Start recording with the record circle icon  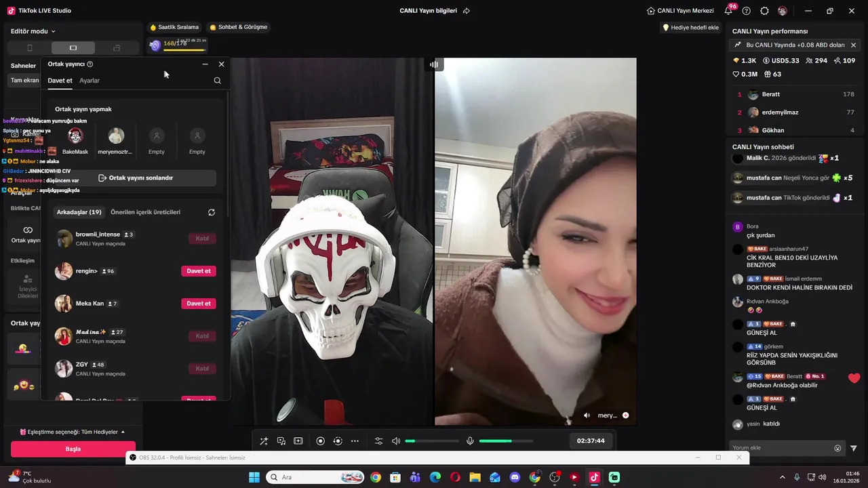321,441
